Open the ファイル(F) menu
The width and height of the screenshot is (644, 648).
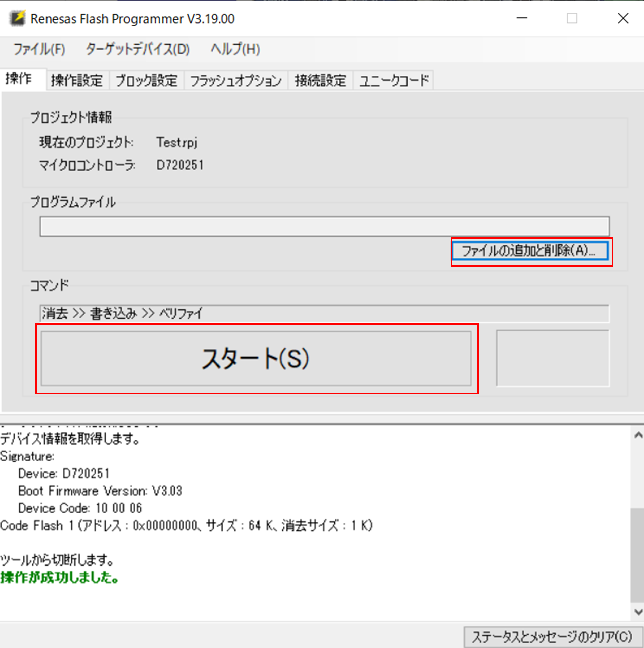pyautogui.click(x=39, y=49)
